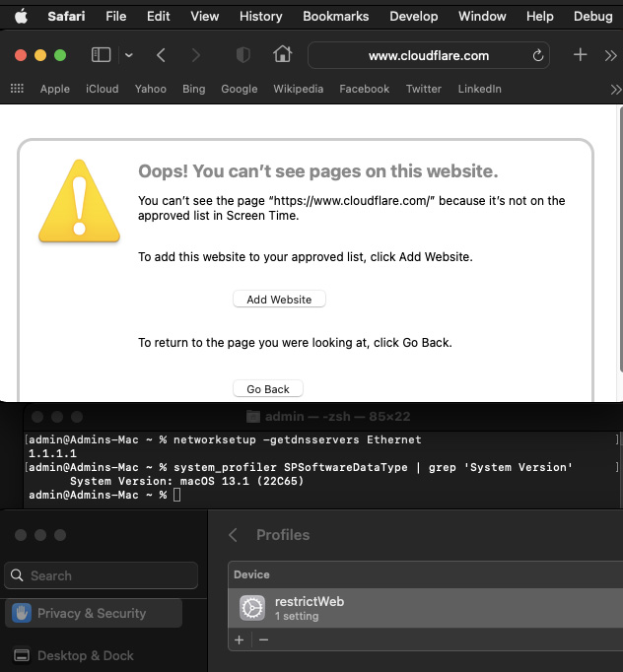Screen dimensions: 623x672
Task: Click the 'approved list in Screen Time' message text
Action: coord(218,216)
